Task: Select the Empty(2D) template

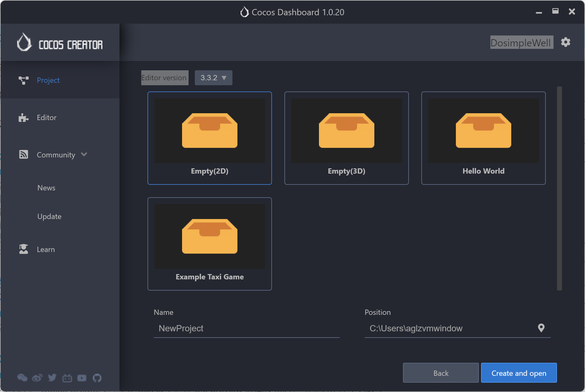Action: click(210, 138)
